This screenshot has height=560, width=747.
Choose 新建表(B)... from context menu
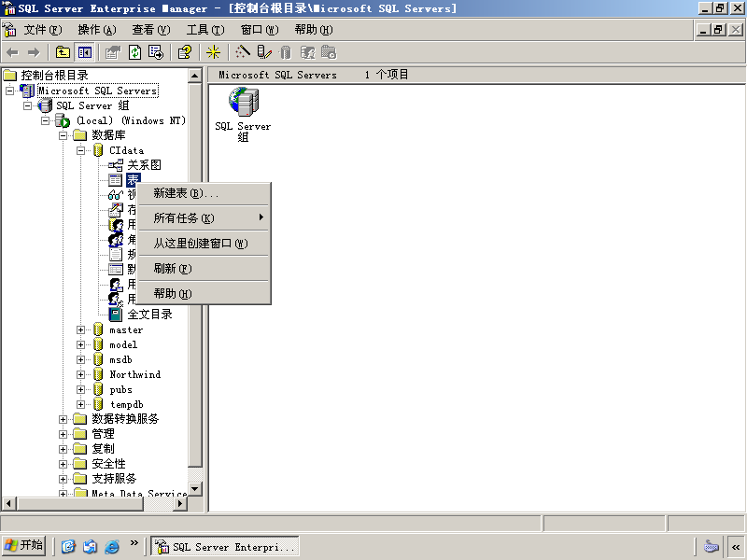tap(204, 193)
